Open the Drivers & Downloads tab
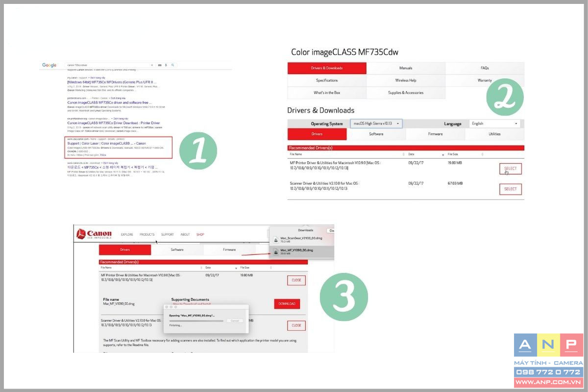 [327, 68]
